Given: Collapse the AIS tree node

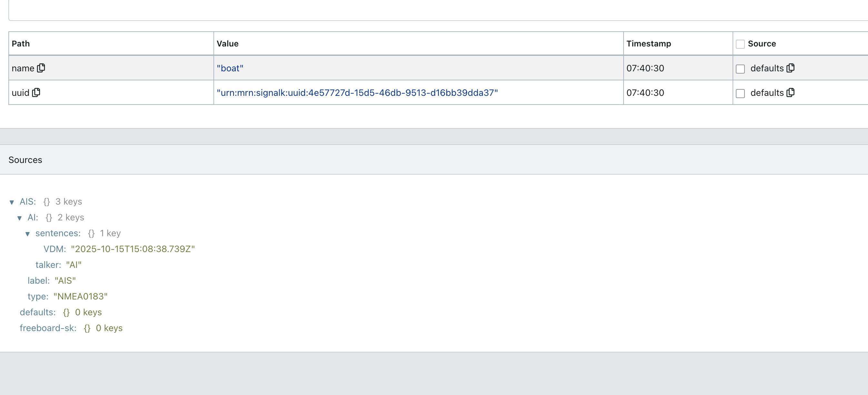Looking at the screenshot, I should click(12, 202).
